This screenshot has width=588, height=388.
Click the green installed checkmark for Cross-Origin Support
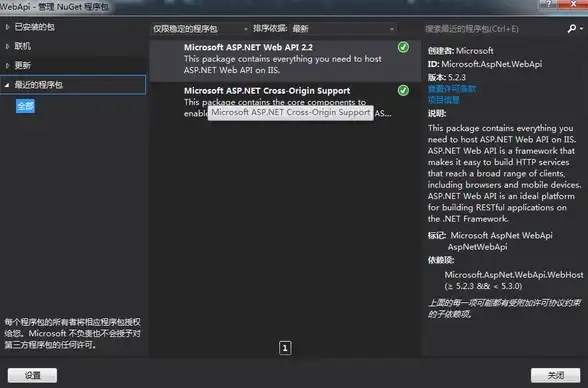[403, 90]
